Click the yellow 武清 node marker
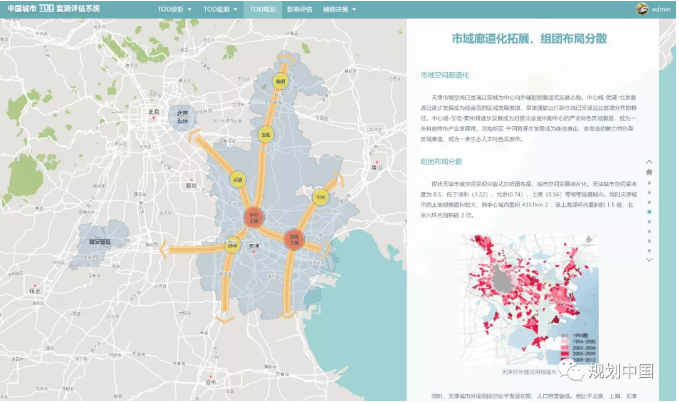 pos(238,180)
